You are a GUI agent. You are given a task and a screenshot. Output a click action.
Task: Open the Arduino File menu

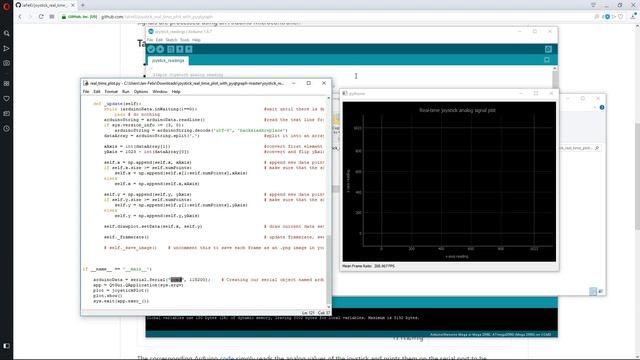coord(150,40)
